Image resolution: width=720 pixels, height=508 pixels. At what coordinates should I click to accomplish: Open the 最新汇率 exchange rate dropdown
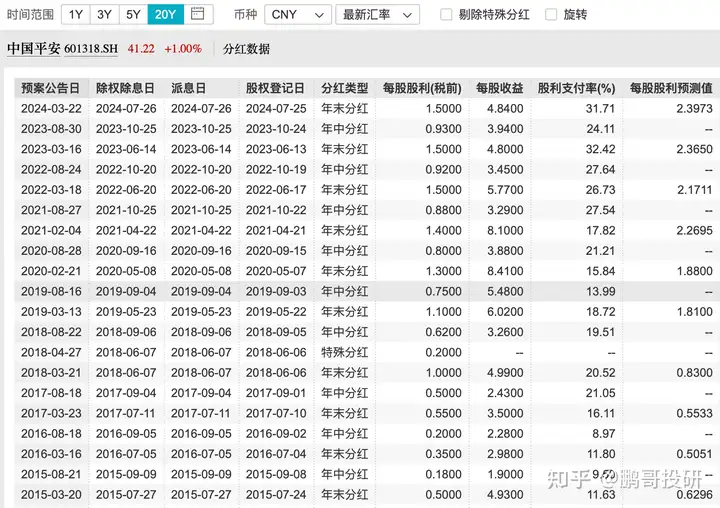coord(377,15)
